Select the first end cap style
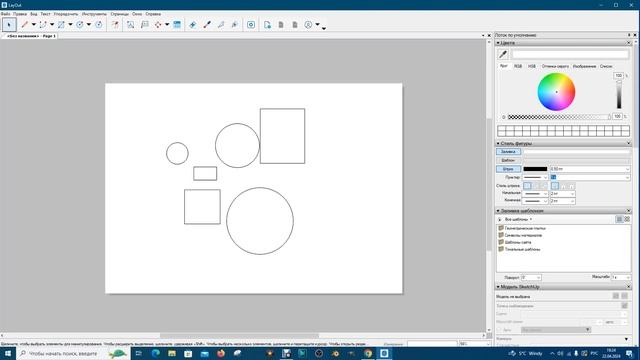 [555, 186]
